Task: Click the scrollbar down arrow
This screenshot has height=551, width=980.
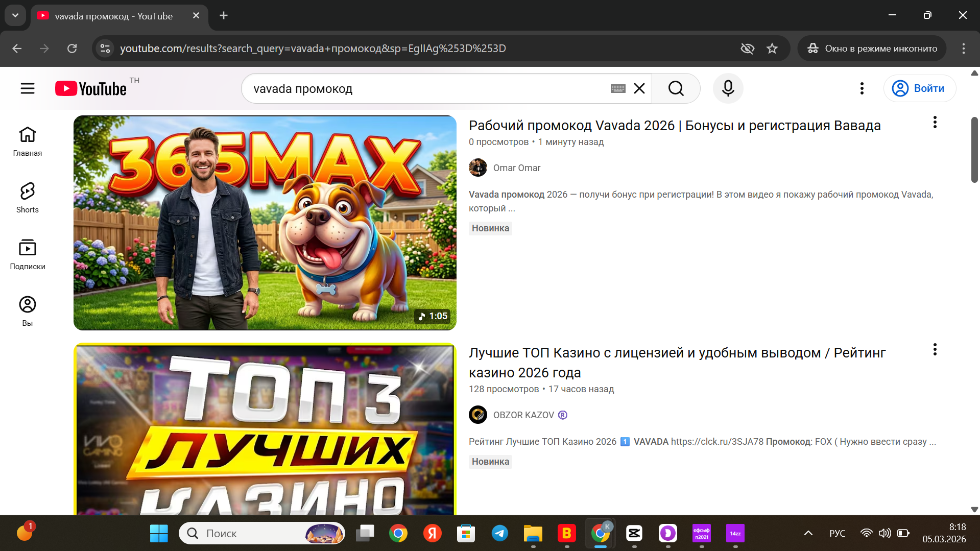Action: [974, 510]
